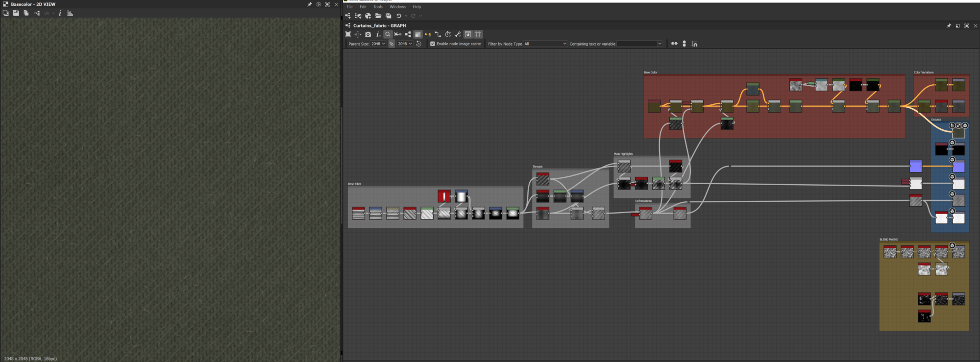Click the info icon in the 2D View toolbar
This screenshot has height=362, width=980.
point(60,13)
